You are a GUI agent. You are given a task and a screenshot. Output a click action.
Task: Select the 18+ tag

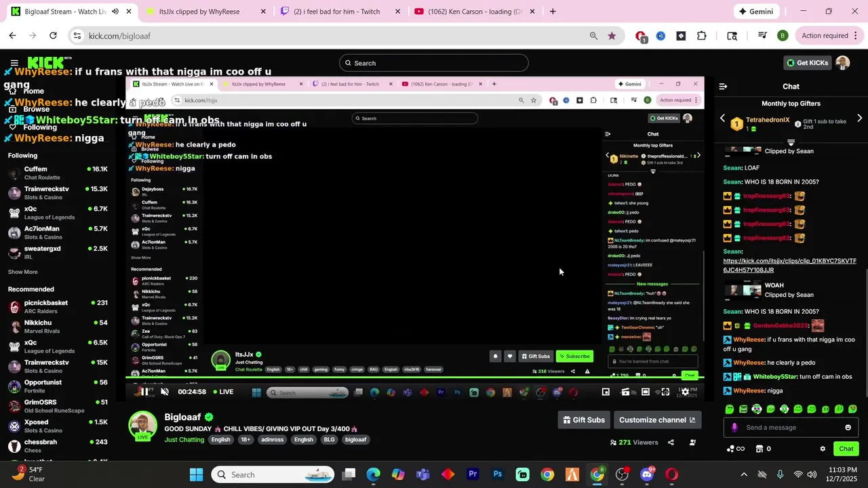coord(245,440)
